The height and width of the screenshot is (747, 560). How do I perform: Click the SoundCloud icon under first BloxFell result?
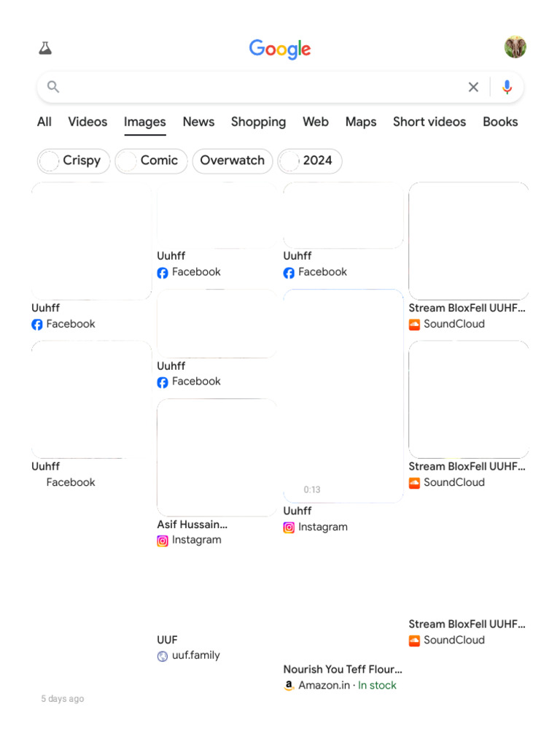point(414,324)
